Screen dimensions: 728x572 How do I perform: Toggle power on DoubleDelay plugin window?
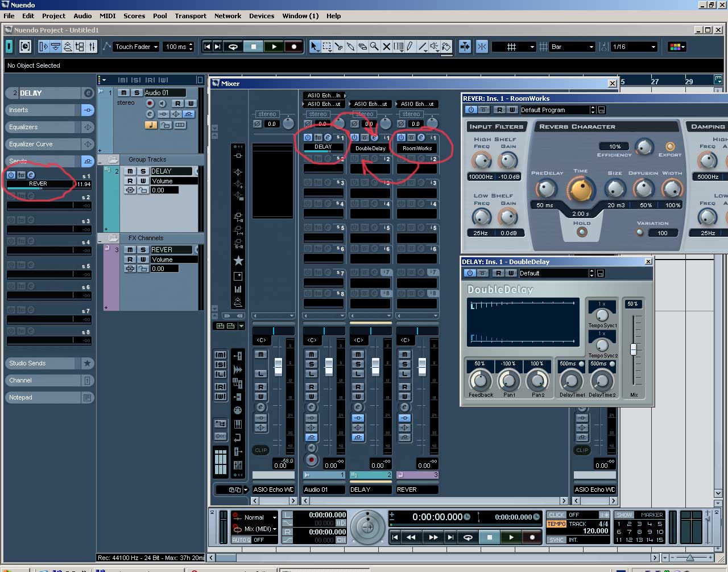470,273
